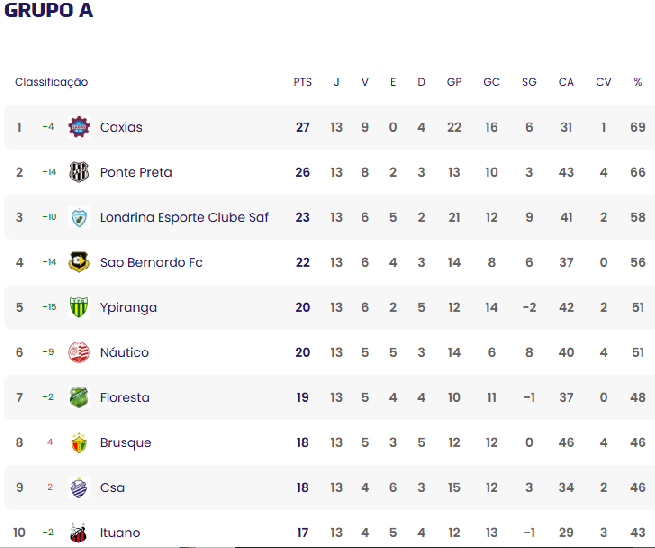Viewport: 655px width, 548px height.
Task: Click the Londrina Esporte Clube crest
Action: [79, 217]
